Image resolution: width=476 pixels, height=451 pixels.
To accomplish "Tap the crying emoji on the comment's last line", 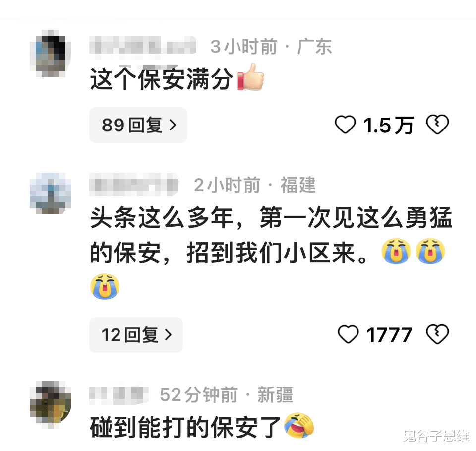I will (x=105, y=286).
